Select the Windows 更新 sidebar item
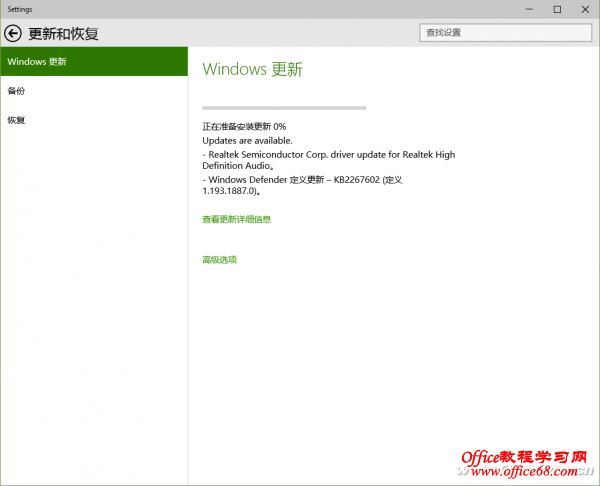 pos(94,61)
